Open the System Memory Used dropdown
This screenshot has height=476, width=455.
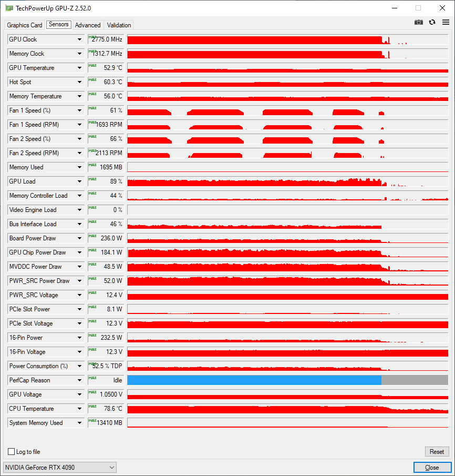point(79,423)
